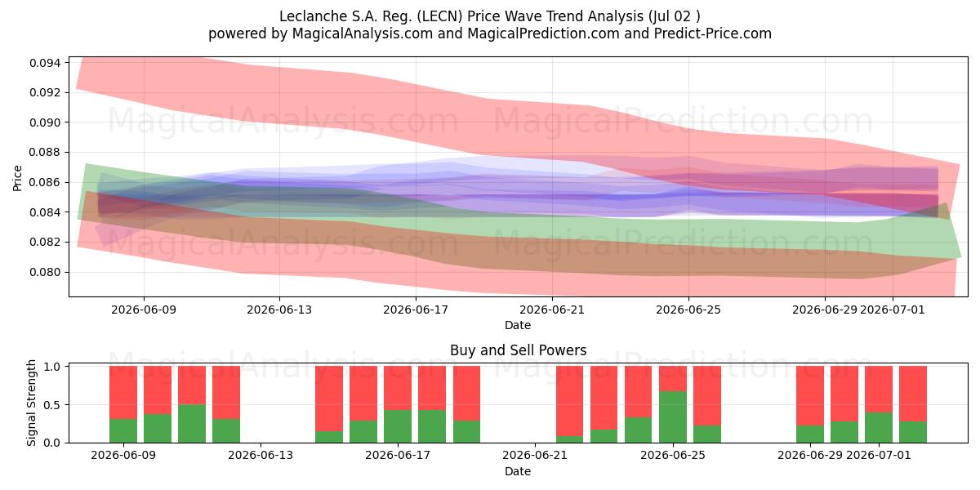Click the 0.094 price tick label
The height and width of the screenshot is (490, 980).
click(47, 63)
